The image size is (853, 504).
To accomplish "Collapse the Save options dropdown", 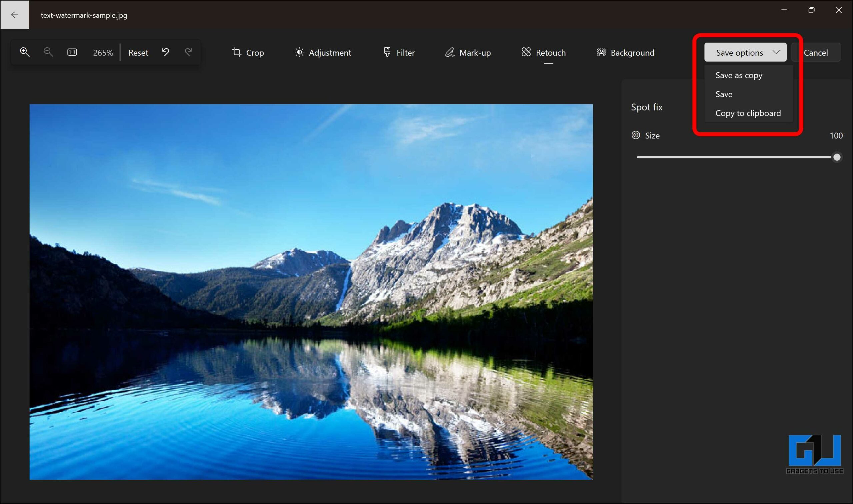I will [x=745, y=52].
